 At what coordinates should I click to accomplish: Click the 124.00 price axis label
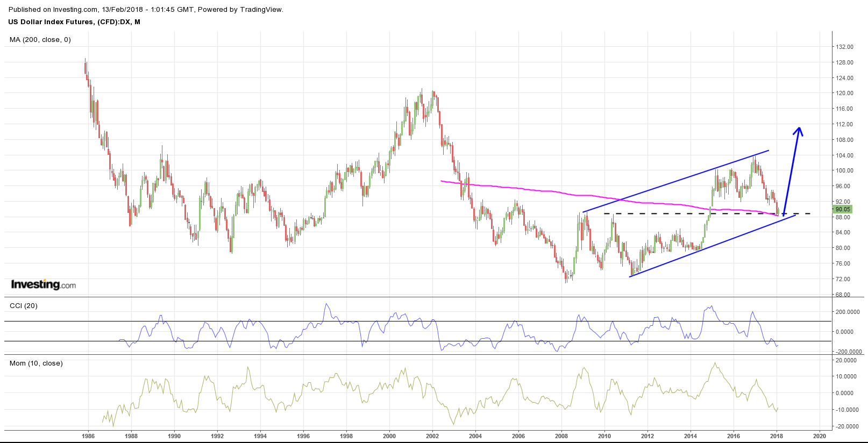coord(844,78)
